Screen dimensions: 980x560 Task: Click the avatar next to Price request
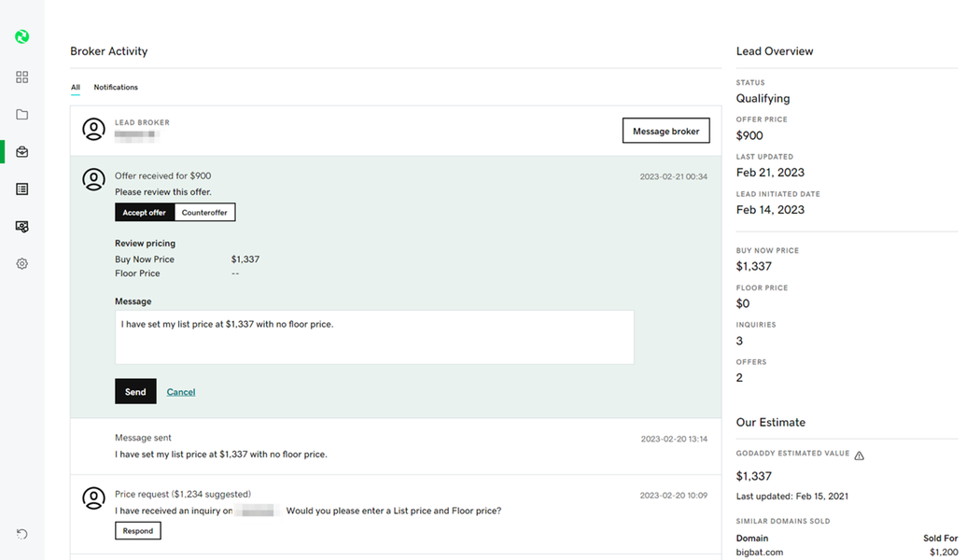[x=93, y=498]
